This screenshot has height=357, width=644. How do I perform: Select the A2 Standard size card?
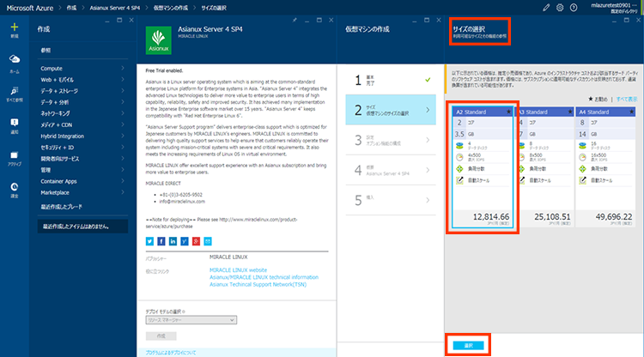point(483,167)
